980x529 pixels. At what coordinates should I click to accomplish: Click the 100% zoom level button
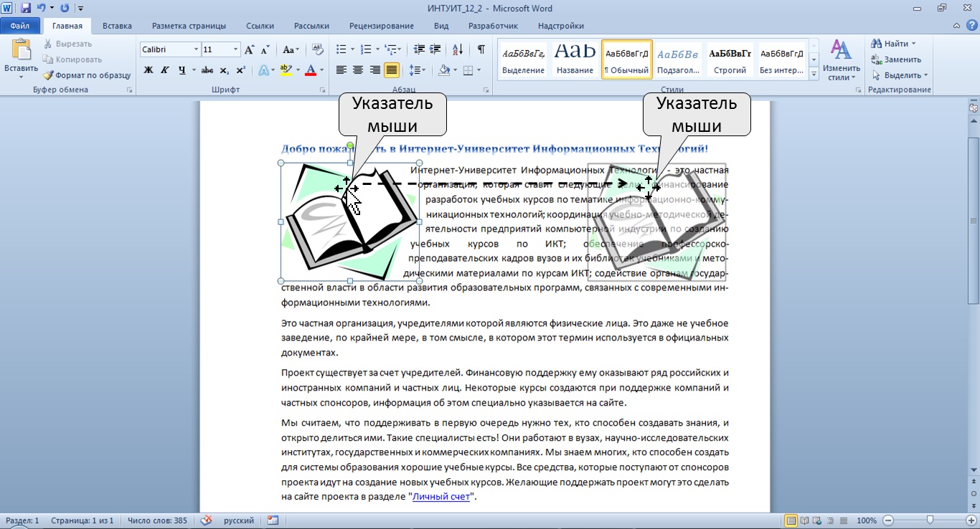[867, 520]
